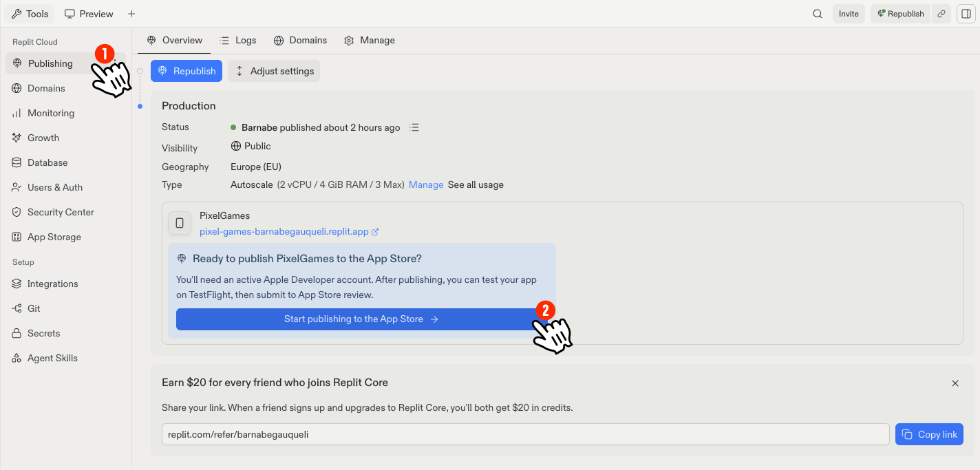The image size is (980, 470).
Task: Switch to the Overview tab
Action: [174, 40]
